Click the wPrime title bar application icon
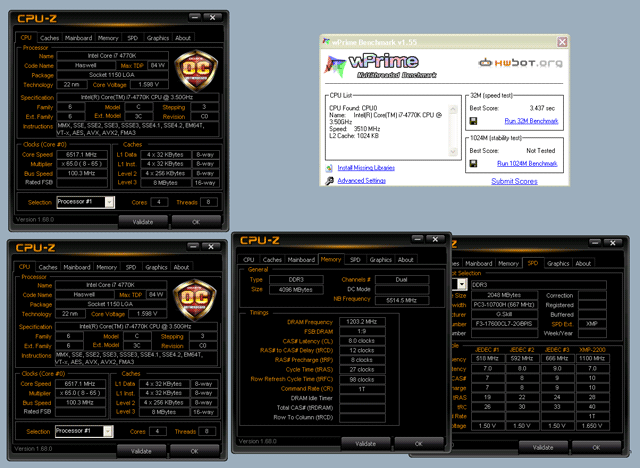640x468 pixels. click(326, 42)
